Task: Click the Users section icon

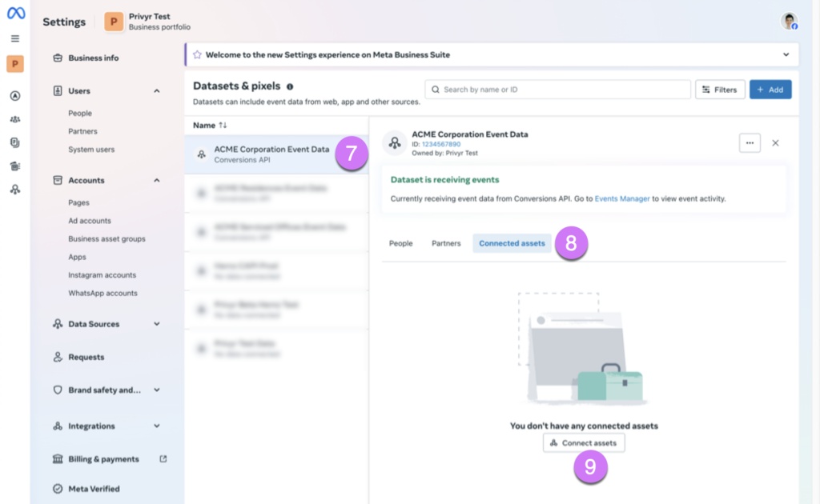Action: (58, 91)
